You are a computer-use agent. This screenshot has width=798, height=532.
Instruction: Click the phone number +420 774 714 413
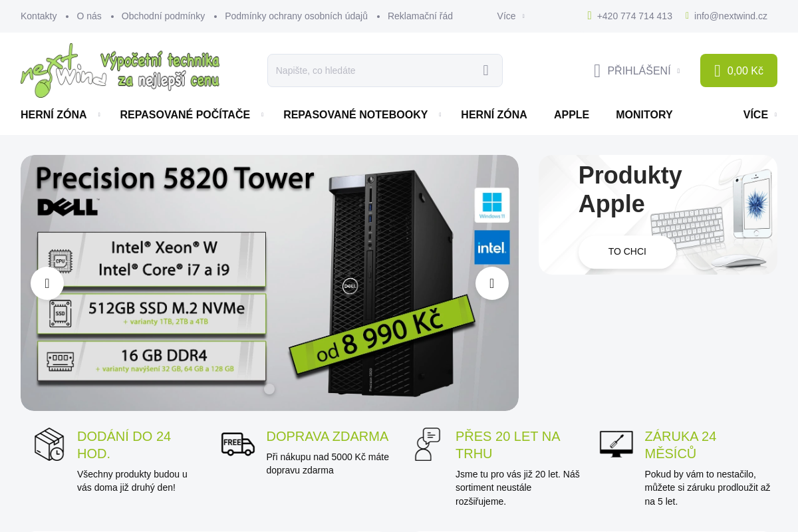(x=634, y=16)
